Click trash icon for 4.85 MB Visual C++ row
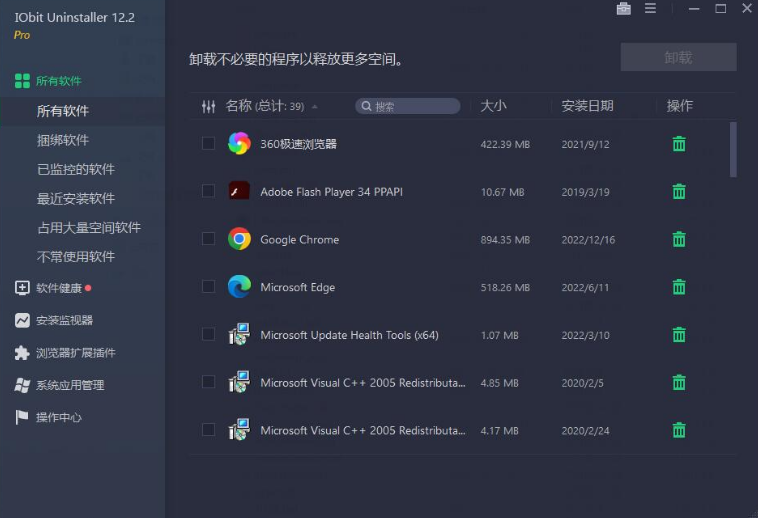 pyautogui.click(x=679, y=382)
